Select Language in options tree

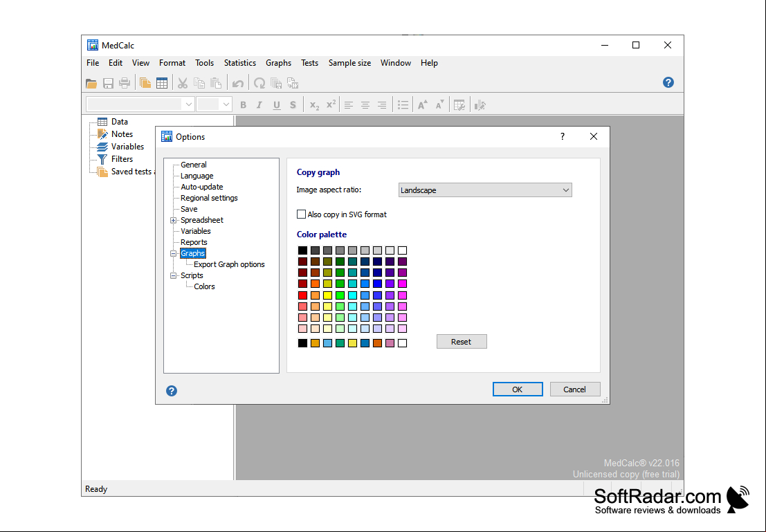[197, 176]
